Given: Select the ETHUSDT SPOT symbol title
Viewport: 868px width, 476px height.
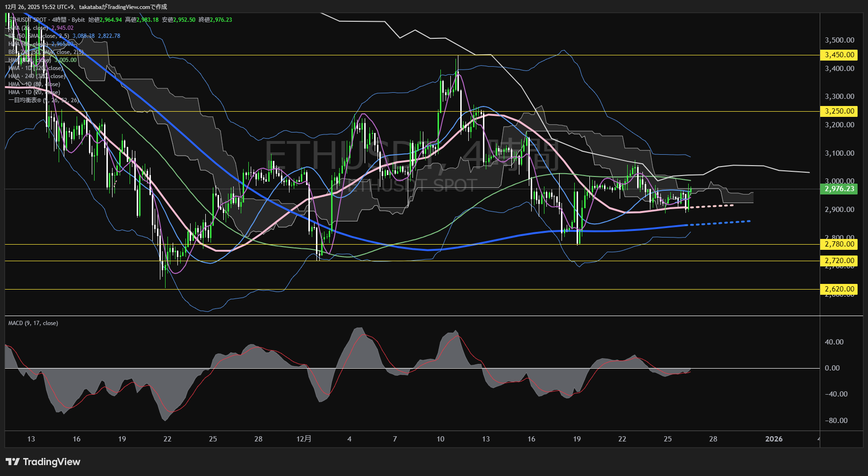Looking at the screenshot, I should coord(28,20).
